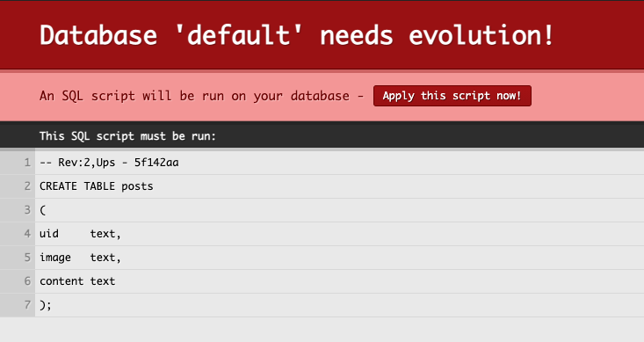Select the heading "Database 'default' needs evolution!"
This screenshot has height=342, width=644.
point(297,35)
